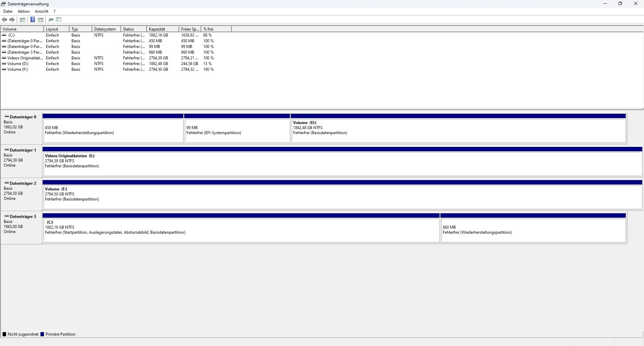Select the drive icon of volume (C:) row

pos(4,35)
